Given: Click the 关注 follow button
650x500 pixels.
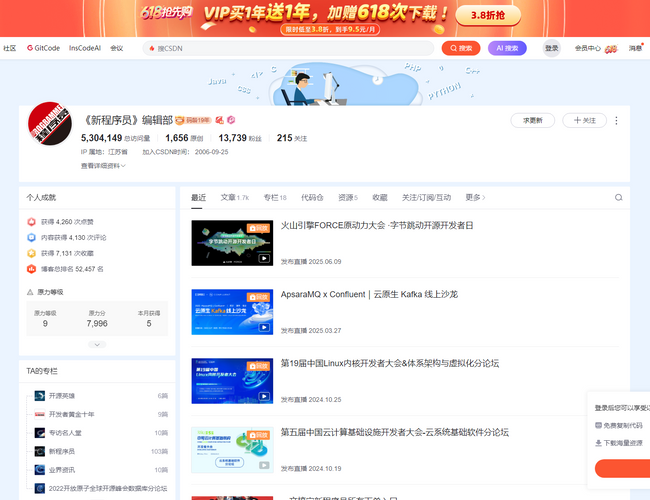Looking at the screenshot, I should pos(585,120).
